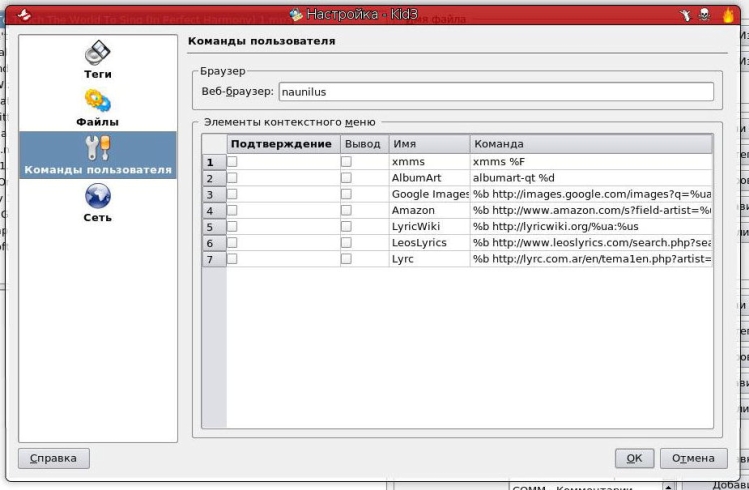Click the bird icon at the title bar's left
This screenshot has width=749, height=490.
pos(24,15)
